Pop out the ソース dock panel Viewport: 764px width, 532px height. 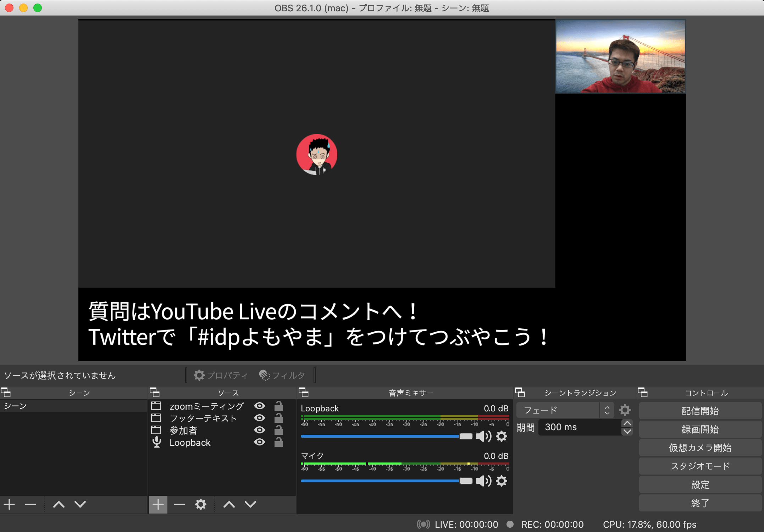pos(155,393)
